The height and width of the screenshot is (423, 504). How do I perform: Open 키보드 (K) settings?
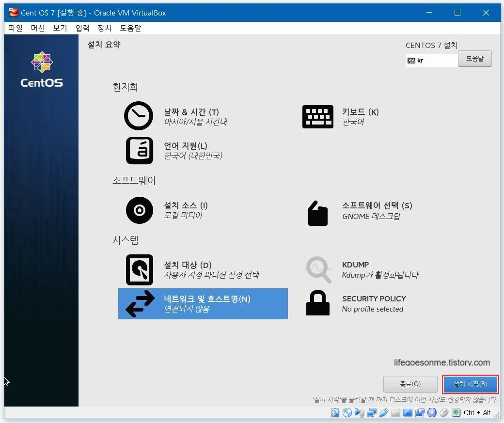[361, 112]
